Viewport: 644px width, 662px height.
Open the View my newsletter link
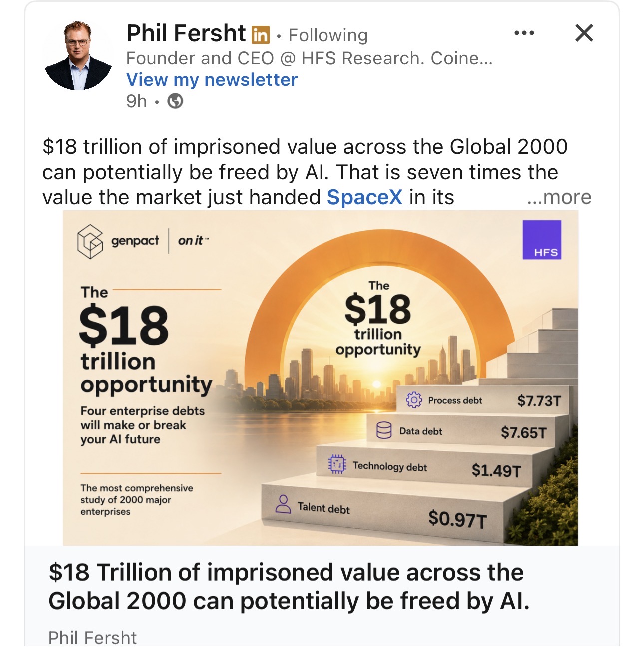click(212, 80)
